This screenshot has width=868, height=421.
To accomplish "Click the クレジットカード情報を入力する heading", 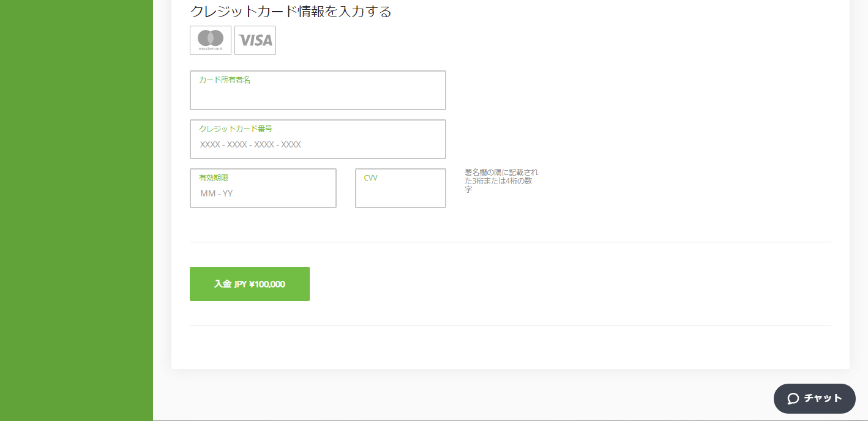I will click(291, 11).
